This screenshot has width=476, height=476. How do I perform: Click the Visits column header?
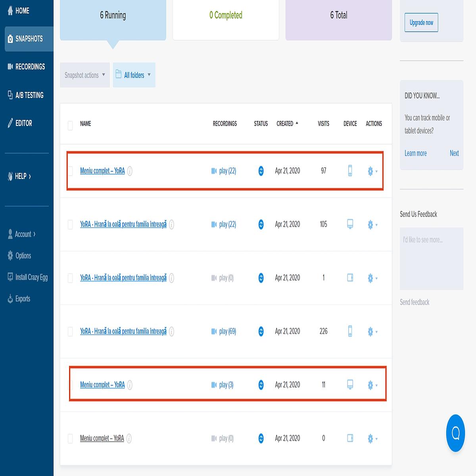coord(323,123)
